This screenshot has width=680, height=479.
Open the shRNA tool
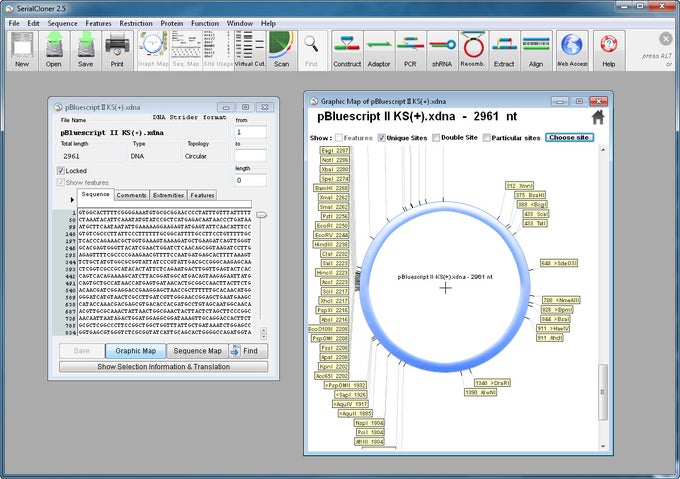(442, 50)
